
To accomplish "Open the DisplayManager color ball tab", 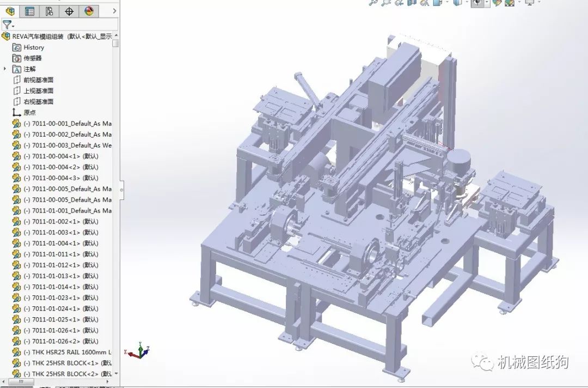I will click(x=89, y=11).
